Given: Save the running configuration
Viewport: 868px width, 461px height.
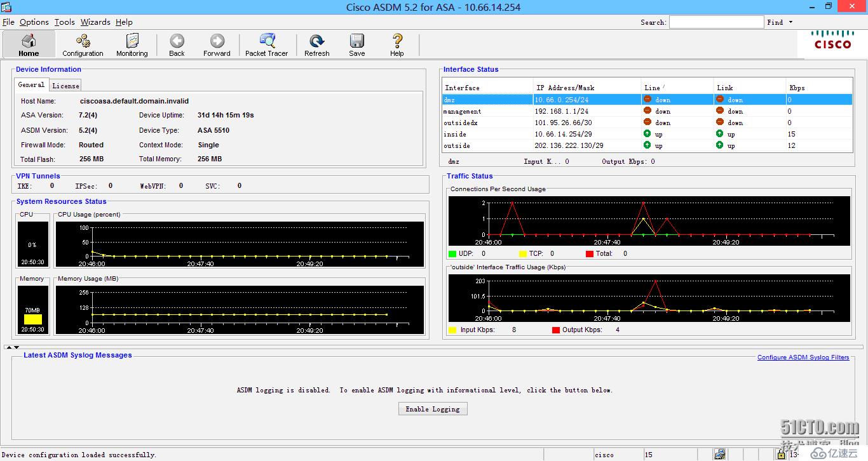Looking at the screenshot, I should point(357,44).
